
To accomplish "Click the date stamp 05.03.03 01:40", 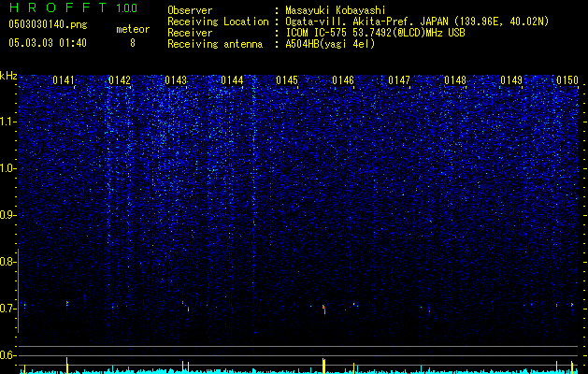I will tap(48, 43).
